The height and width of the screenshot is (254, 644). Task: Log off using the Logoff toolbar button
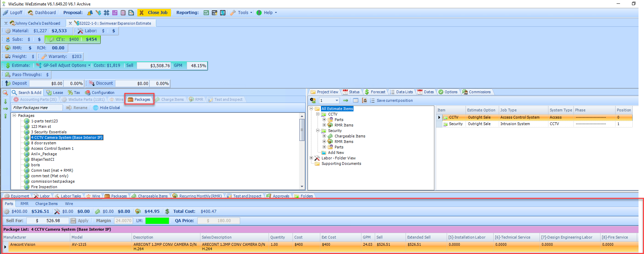pos(13,13)
